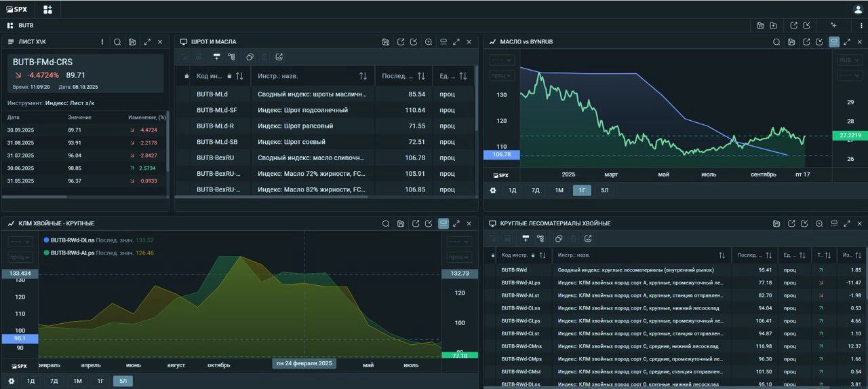Click the add-sparkle icon on workspace bar

[x=834, y=25]
